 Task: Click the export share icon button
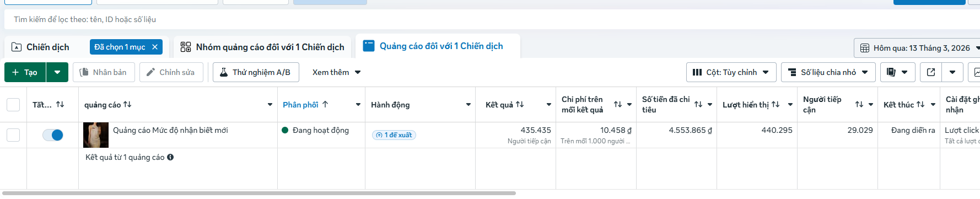pyautogui.click(x=931, y=72)
